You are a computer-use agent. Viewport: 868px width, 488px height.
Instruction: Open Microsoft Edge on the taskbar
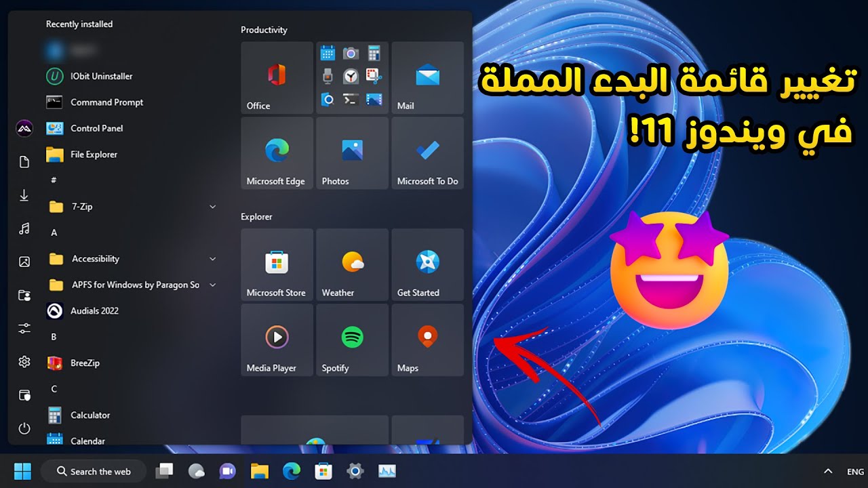(292, 471)
